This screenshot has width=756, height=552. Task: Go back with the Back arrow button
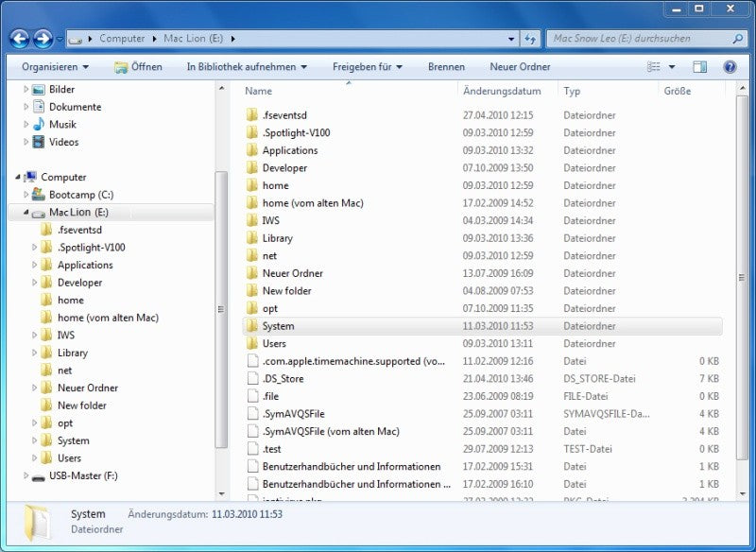(x=20, y=39)
